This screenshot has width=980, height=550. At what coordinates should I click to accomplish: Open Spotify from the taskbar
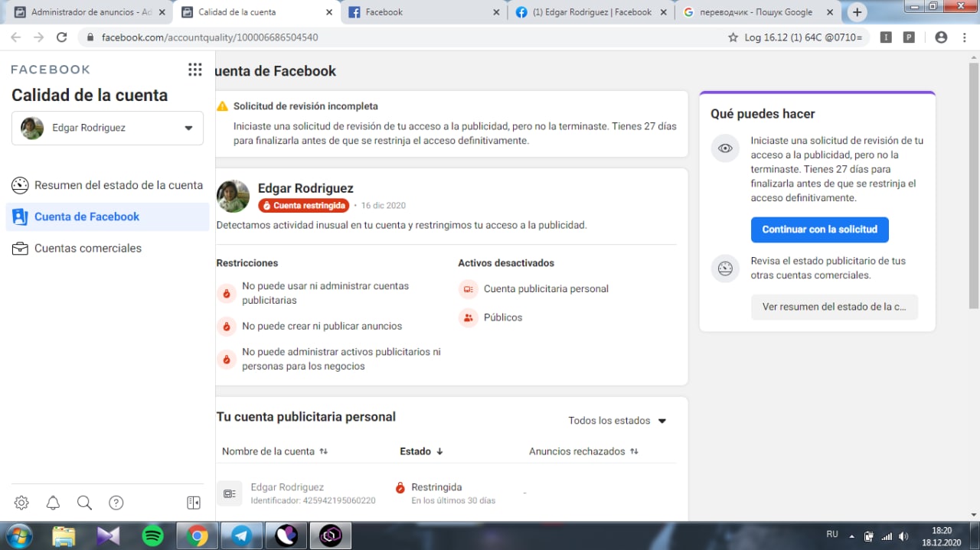[x=153, y=536]
